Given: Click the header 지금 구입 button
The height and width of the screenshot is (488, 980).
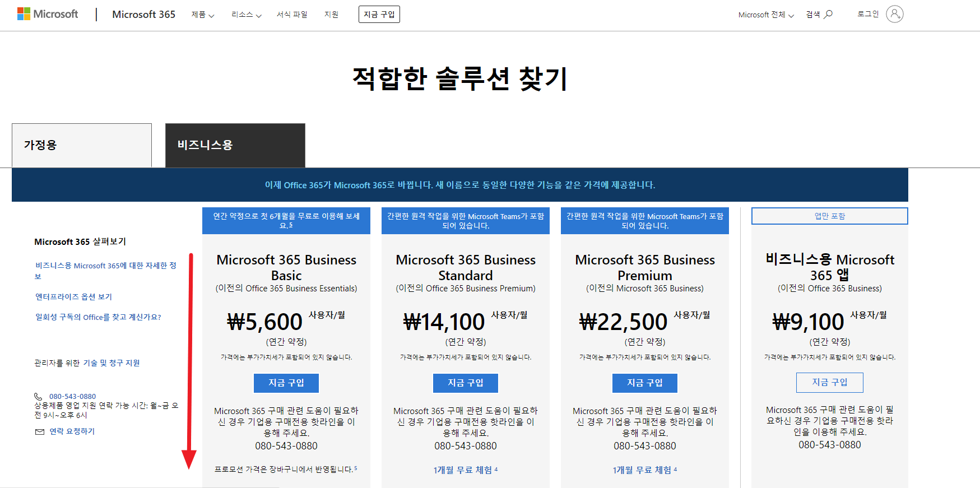Looking at the screenshot, I should pos(379,15).
